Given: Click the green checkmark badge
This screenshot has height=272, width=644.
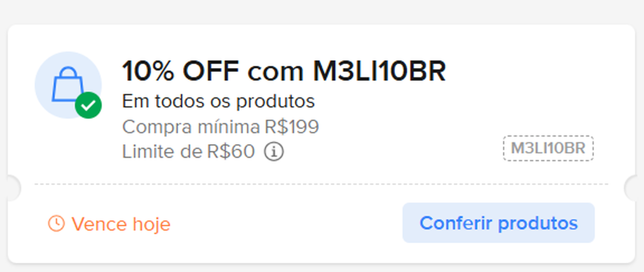Looking at the screenshot, I should tap(88, 105).
